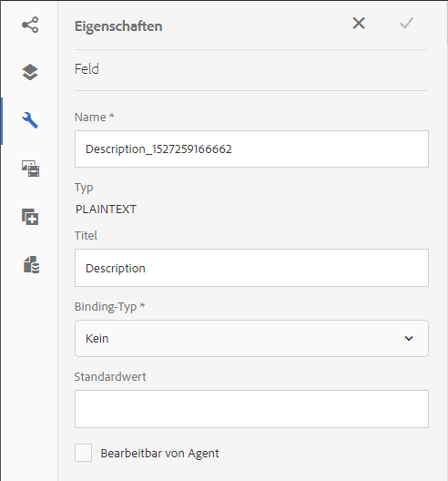The width and height of the screenshot is (448, 481).
Task: Edit the Name field Description_1527259166662
Action: [251, 149]
